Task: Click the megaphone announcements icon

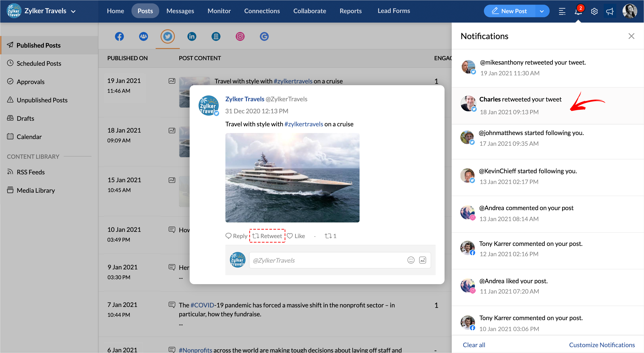Action: click(610, 11)
